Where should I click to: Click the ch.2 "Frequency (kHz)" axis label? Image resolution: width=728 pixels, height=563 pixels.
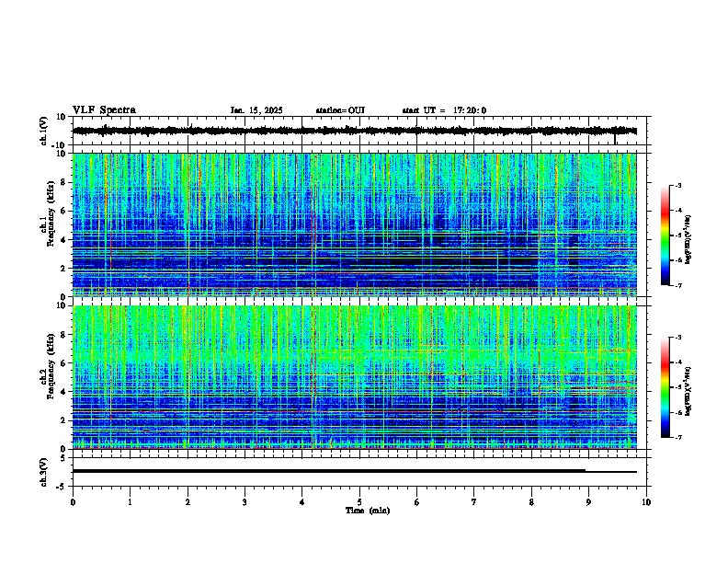tap(51, 366)
